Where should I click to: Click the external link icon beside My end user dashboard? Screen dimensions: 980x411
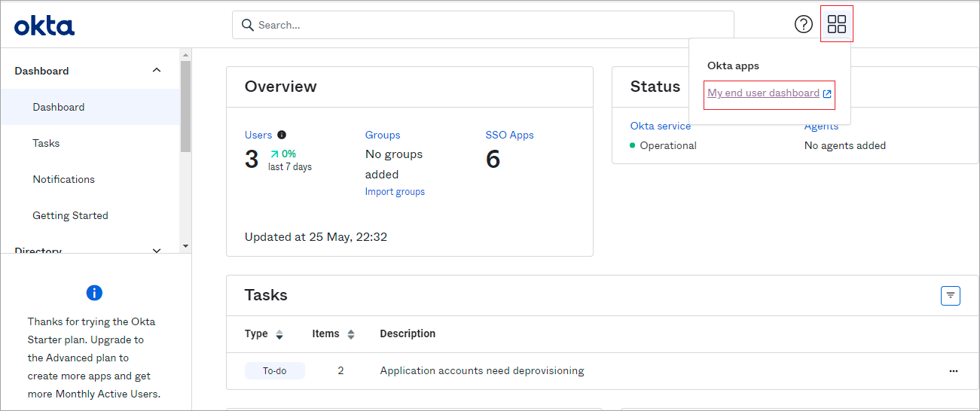(x=827, y=94)
